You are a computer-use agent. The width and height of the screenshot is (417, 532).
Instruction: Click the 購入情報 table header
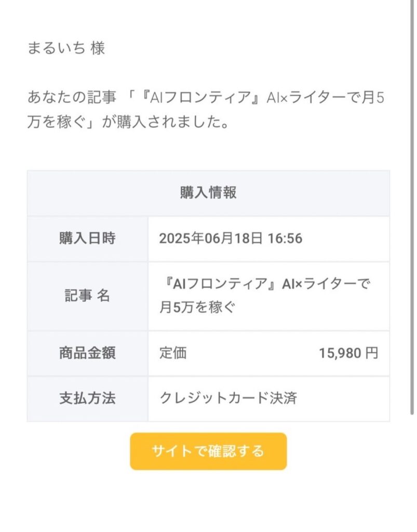pos(208,193)
